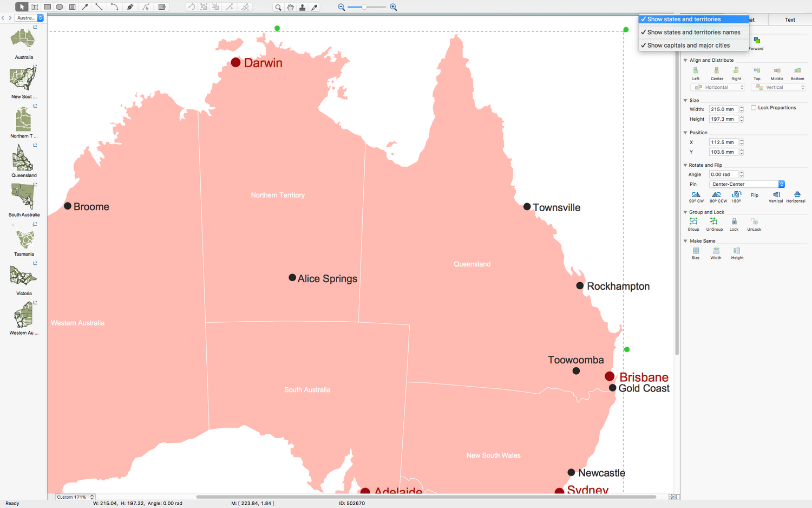The image size is (812, 508).
Task: Select the arrow line tool
Action: coord(85,7)
